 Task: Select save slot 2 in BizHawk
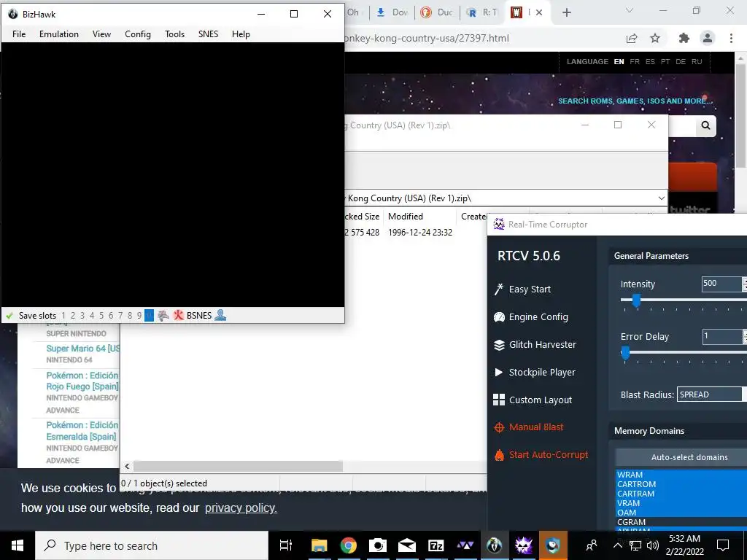[x=73, y=316]
